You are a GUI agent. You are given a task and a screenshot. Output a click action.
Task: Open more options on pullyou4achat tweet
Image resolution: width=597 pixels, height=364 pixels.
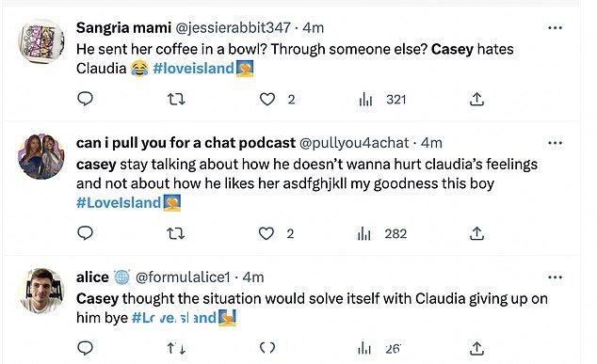(555, 143)
